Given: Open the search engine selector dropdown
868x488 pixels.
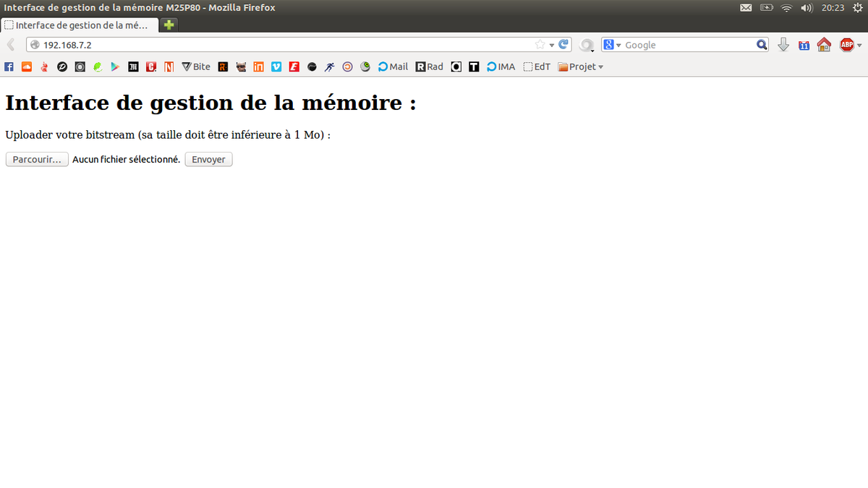Looking at the screenshot, I should (x=613, y=45).
